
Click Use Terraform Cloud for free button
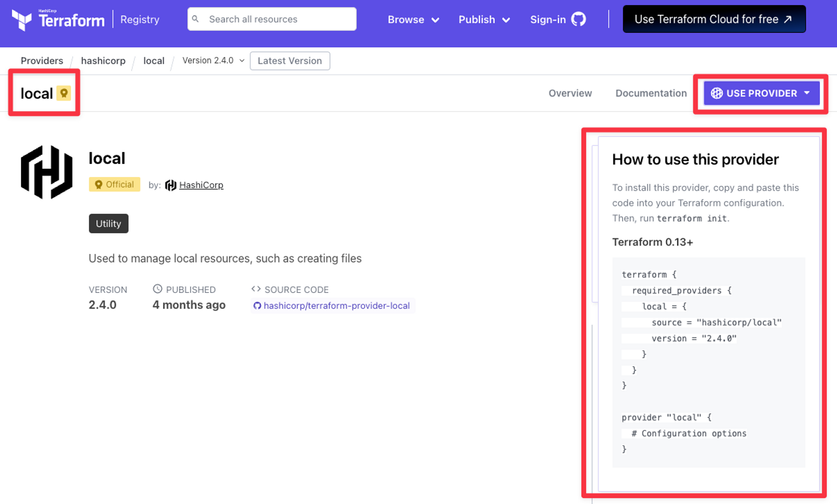[x=714, y=19]
